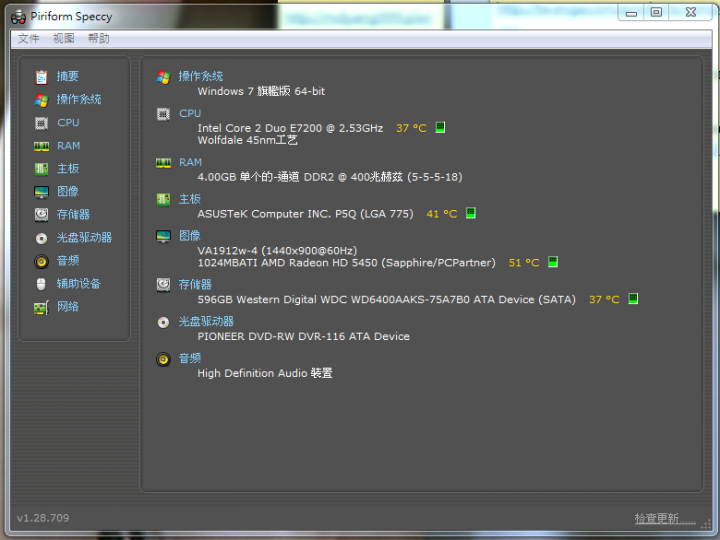Click the monitor icon beside 图像 heading
Screen dimensions: 720x540
[x=163, y=236]
